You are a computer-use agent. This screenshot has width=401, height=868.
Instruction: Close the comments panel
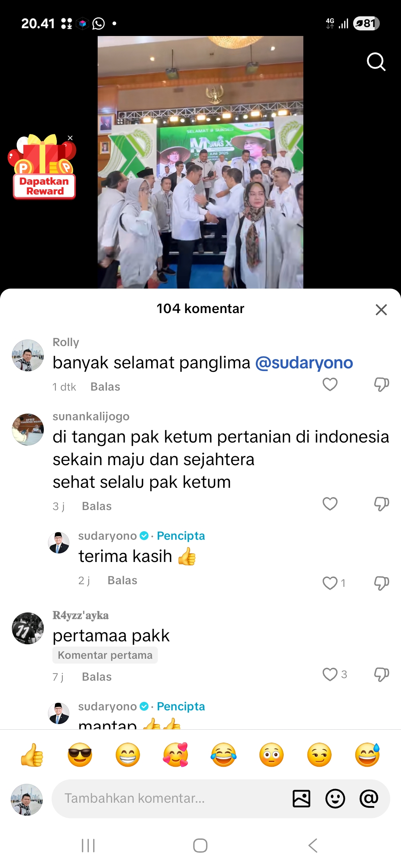tap(381, 309)
